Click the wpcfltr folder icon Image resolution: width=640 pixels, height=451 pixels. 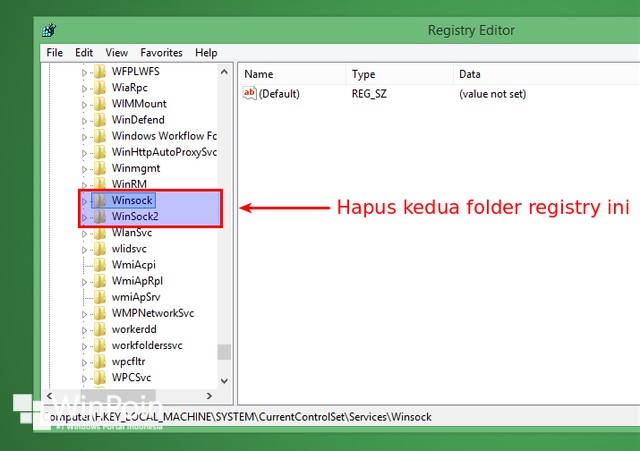[100, 362]
